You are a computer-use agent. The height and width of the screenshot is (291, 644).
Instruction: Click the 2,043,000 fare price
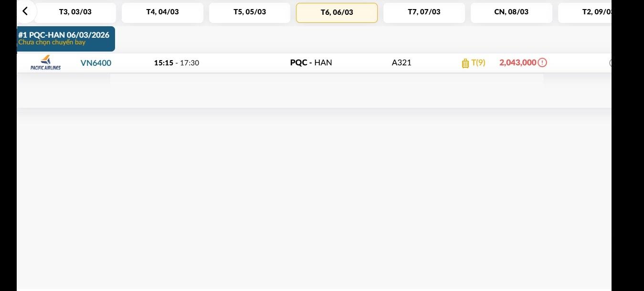517,62
